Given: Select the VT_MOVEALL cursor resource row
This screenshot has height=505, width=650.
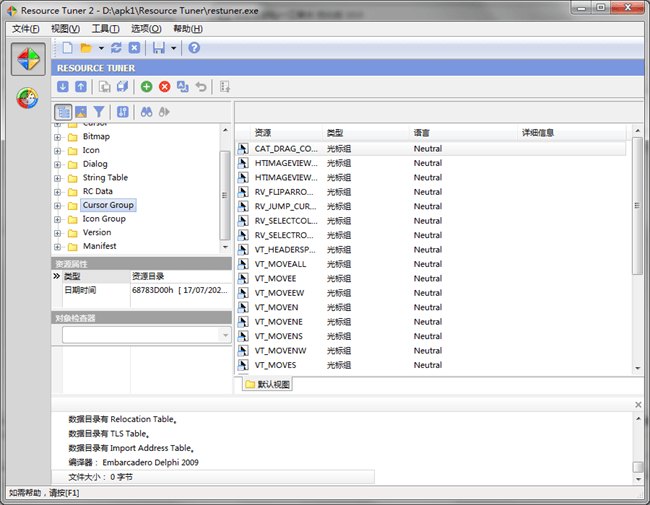Looking at the screenshot, I should tap(281, 264).
